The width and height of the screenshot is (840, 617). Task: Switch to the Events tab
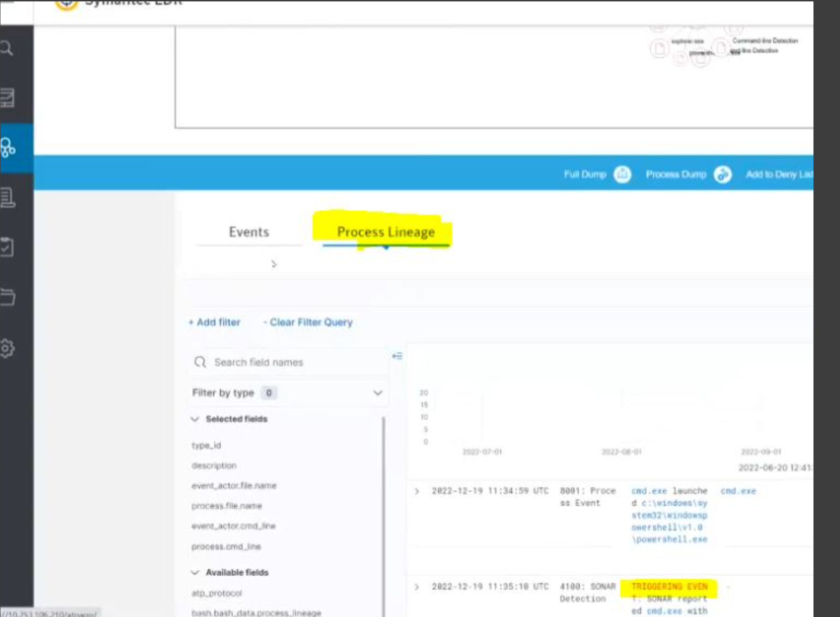coord(249,232)
